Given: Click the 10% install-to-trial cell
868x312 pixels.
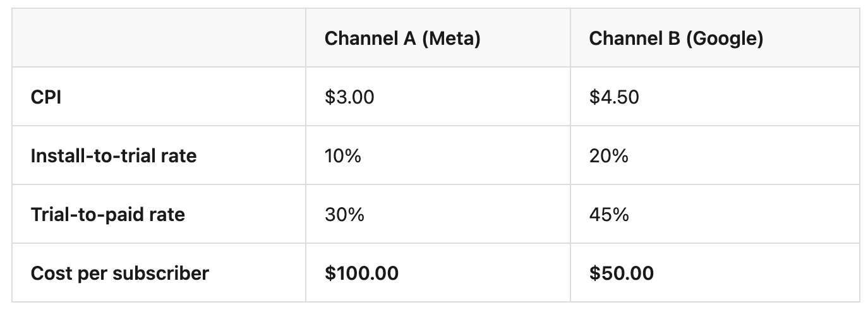Looking at the screenshot, I should 342,155.
